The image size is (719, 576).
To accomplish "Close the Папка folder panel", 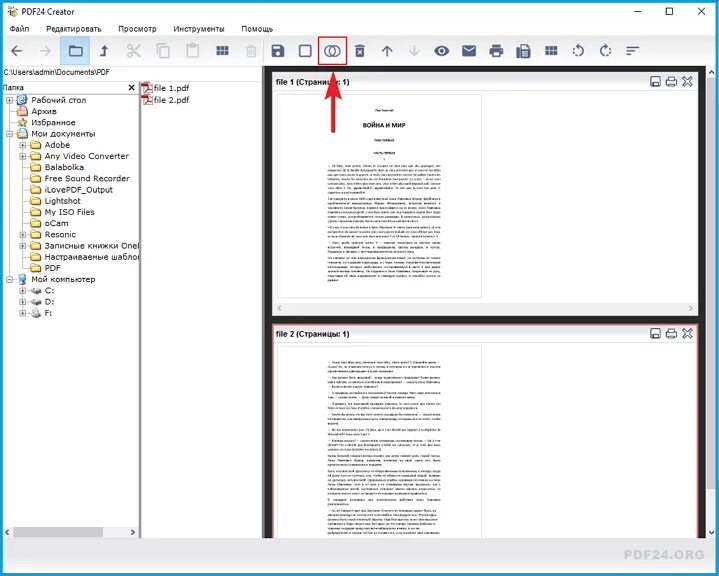I will coord(132,87).
